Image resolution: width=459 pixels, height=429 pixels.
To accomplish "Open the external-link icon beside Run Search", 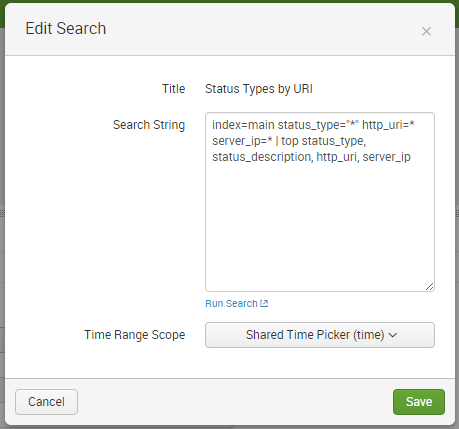I will [x=264, y=303].
